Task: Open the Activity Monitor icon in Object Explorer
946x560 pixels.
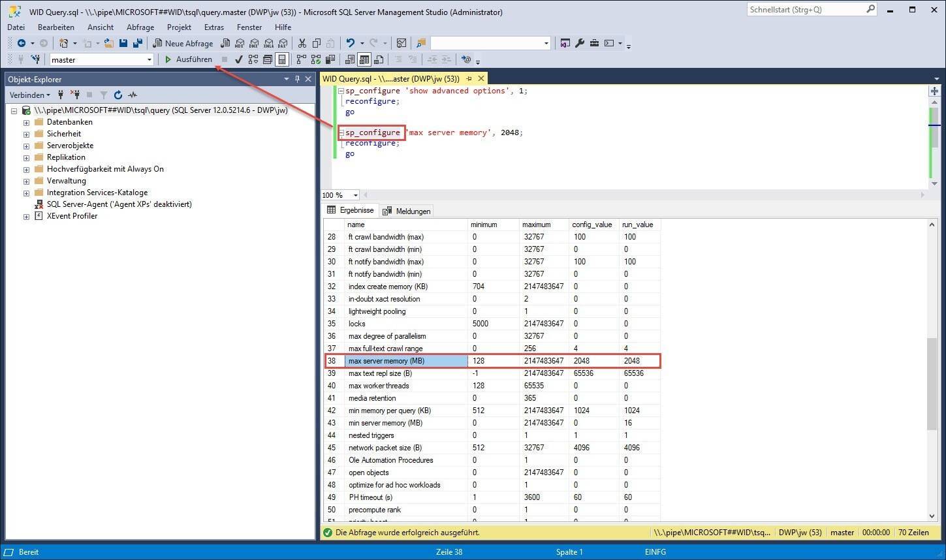Action: [x=133, y=95]
